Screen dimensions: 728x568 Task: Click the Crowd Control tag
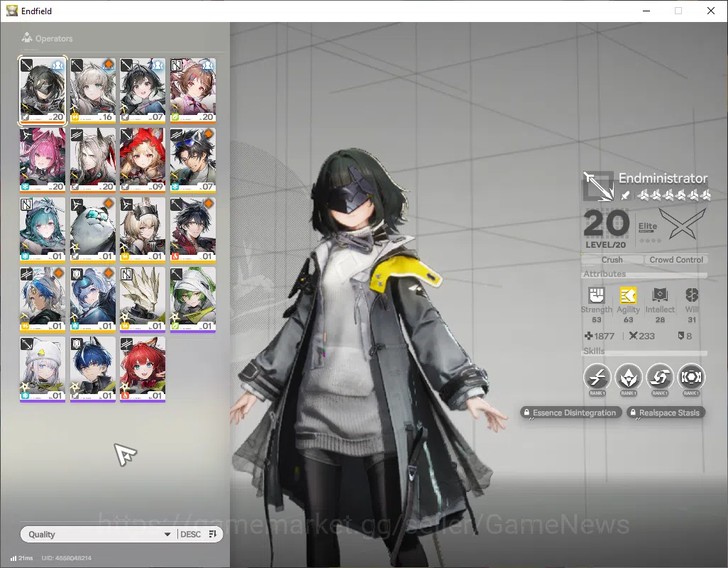click(676, 260)
